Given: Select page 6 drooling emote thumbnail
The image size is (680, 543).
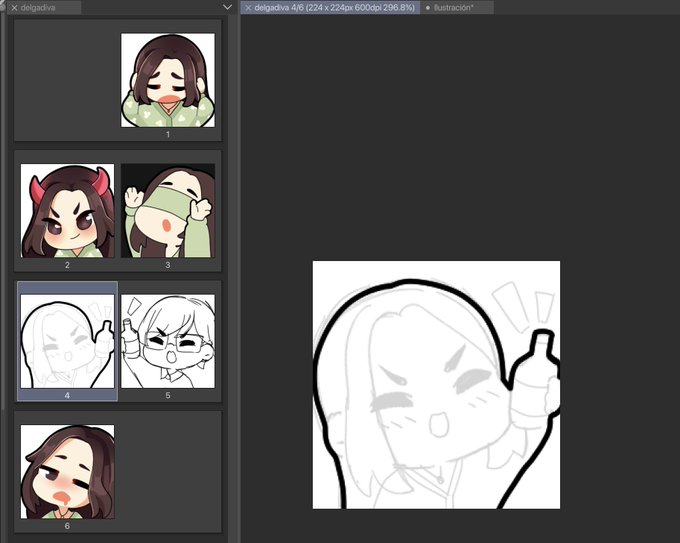Looking at the screenshot, I should click(x=67, y=471).
